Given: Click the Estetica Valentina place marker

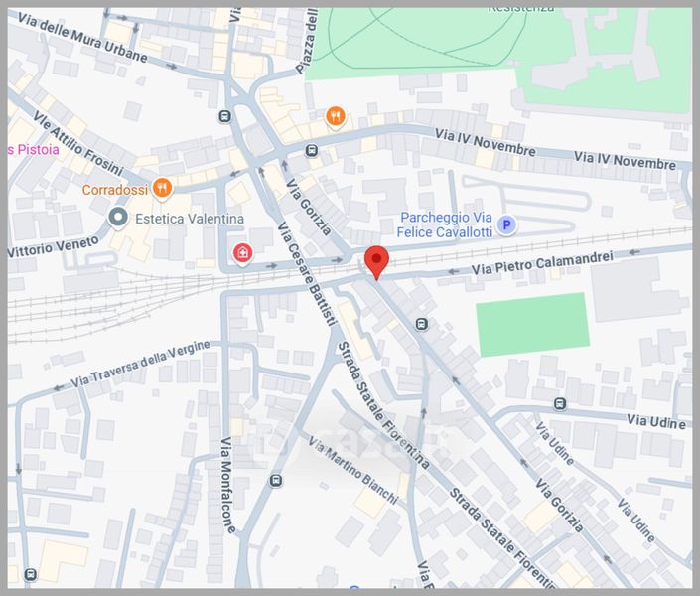Looking at the screenshot, I should [x=118, y=218].
